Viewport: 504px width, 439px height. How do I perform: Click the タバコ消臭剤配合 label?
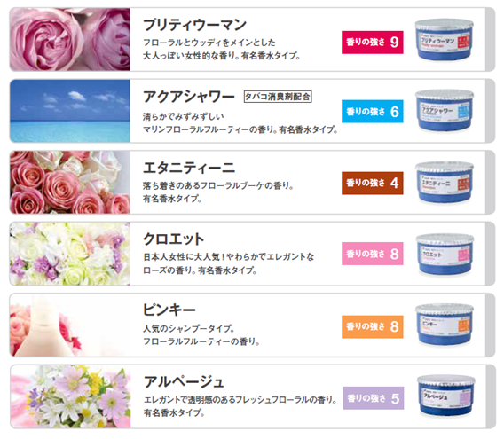point(278,97)
